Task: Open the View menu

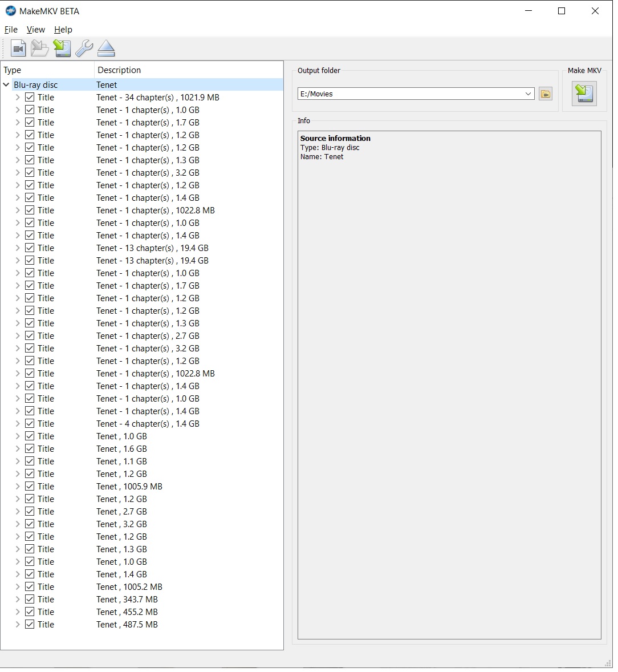Action: coord(36,30)
